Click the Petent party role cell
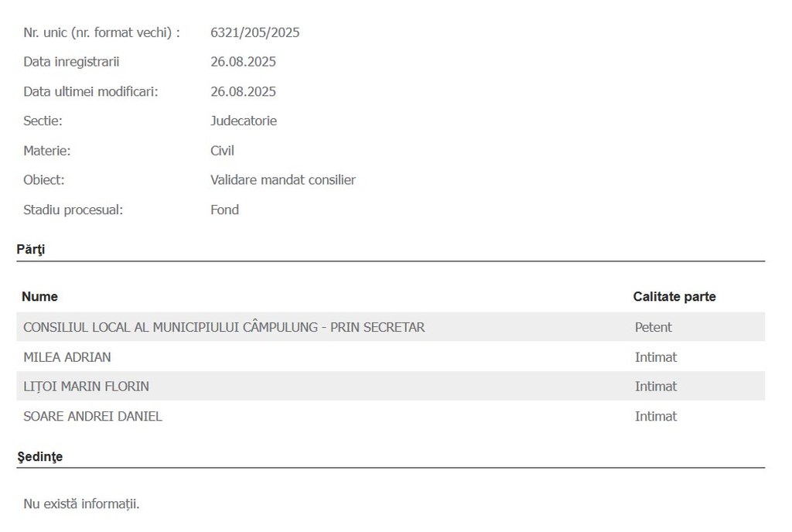 pos(653,327)
